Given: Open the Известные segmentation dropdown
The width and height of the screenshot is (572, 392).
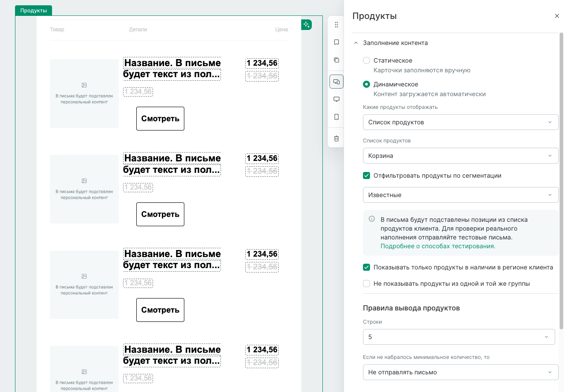Looking at the screenshot, I should [460, 195].
